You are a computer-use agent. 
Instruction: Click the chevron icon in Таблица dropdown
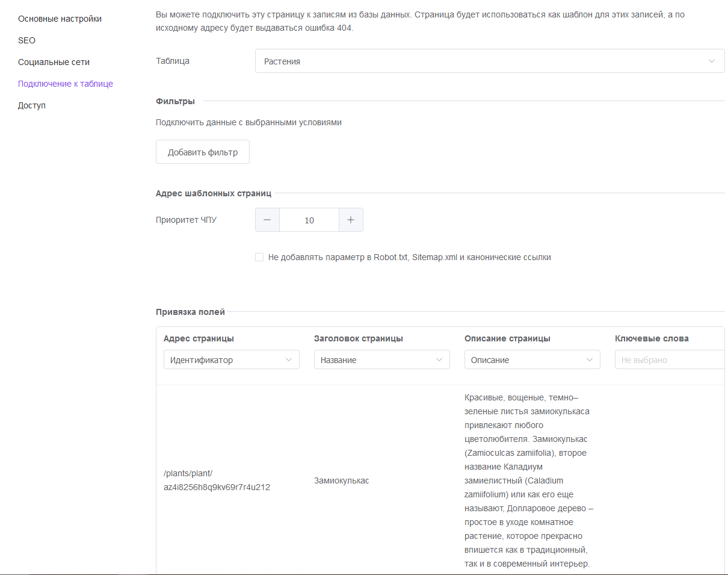[712, 61]
